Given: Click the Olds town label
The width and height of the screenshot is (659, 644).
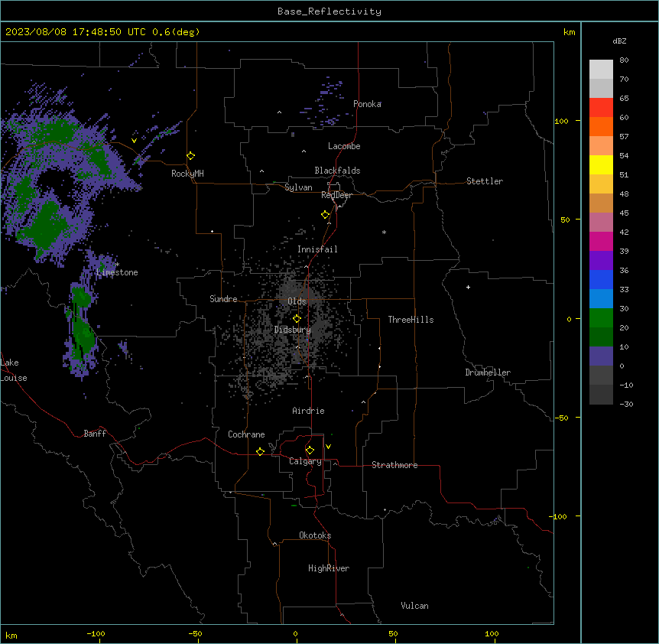Looking at the screenshot, I should (x=297, y=301).
